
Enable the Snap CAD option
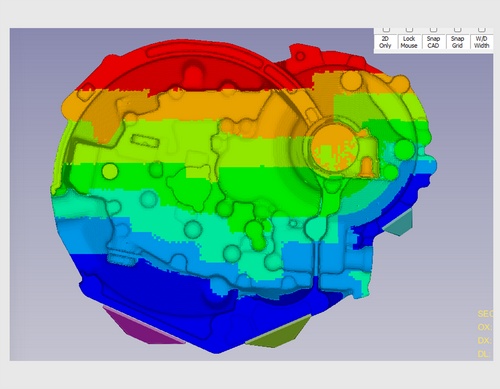[x=433, y=30]
